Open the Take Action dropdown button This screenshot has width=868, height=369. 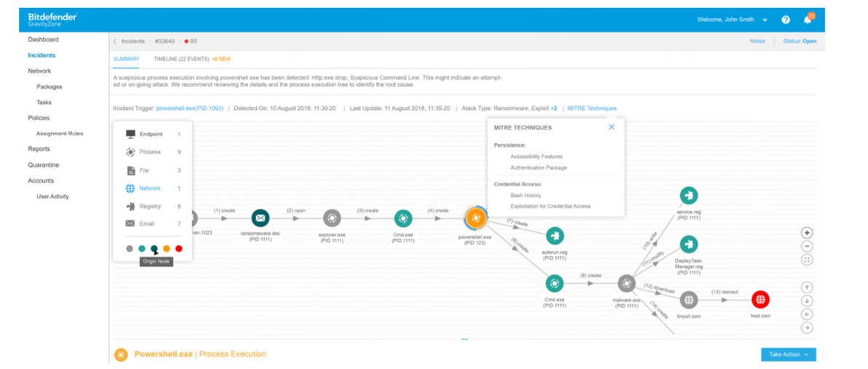[788, 354]
